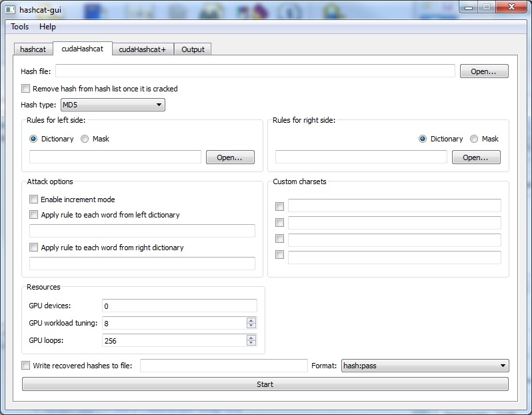Select the cudaHashcat tab

click(x=83, y=49)
